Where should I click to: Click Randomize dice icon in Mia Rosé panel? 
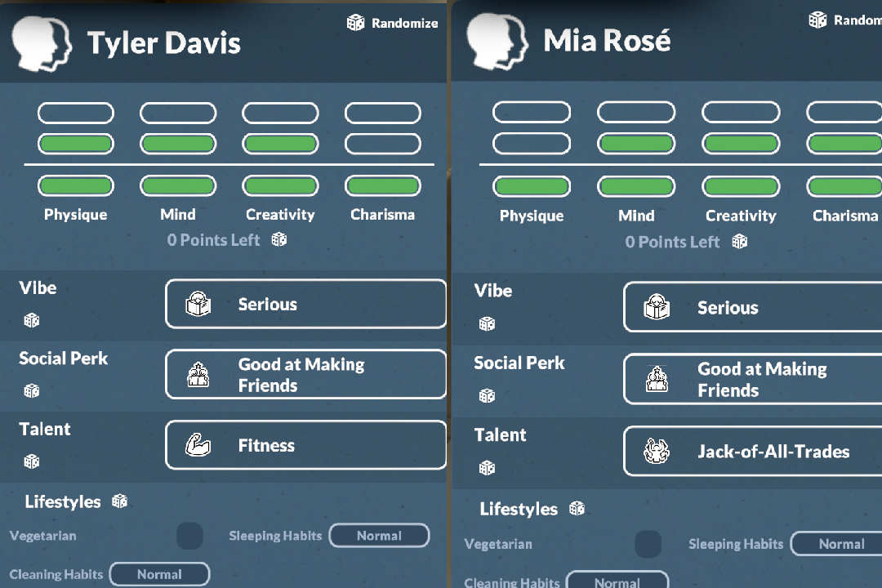coord(817,20)
